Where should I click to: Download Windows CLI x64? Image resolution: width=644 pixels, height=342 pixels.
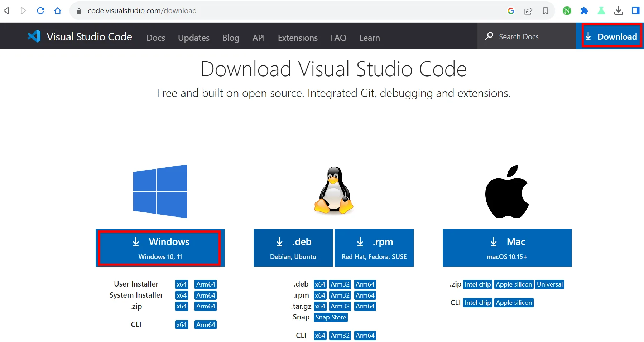[x=182, y=325]
